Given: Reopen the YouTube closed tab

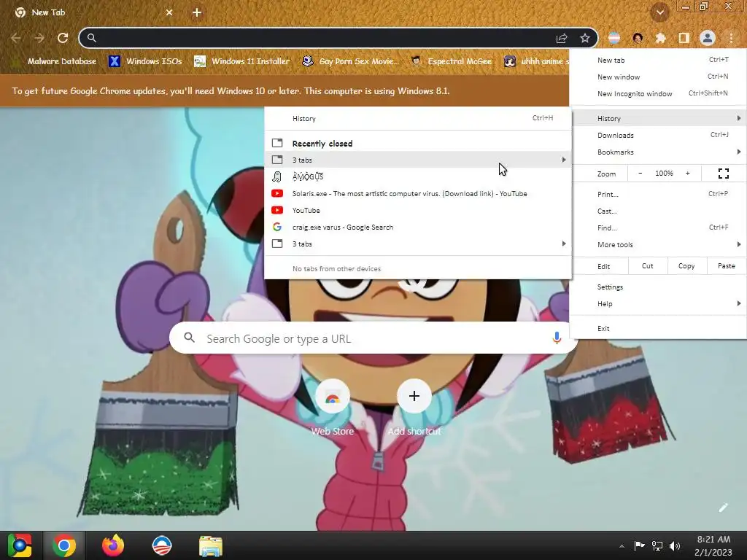Looking at the screenshot, I should click(x=418, y=211).
